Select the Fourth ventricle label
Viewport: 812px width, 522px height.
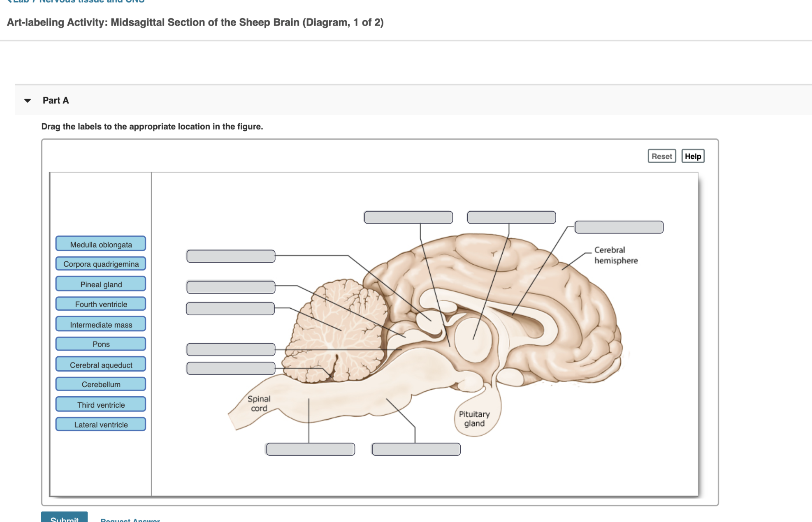101,304
